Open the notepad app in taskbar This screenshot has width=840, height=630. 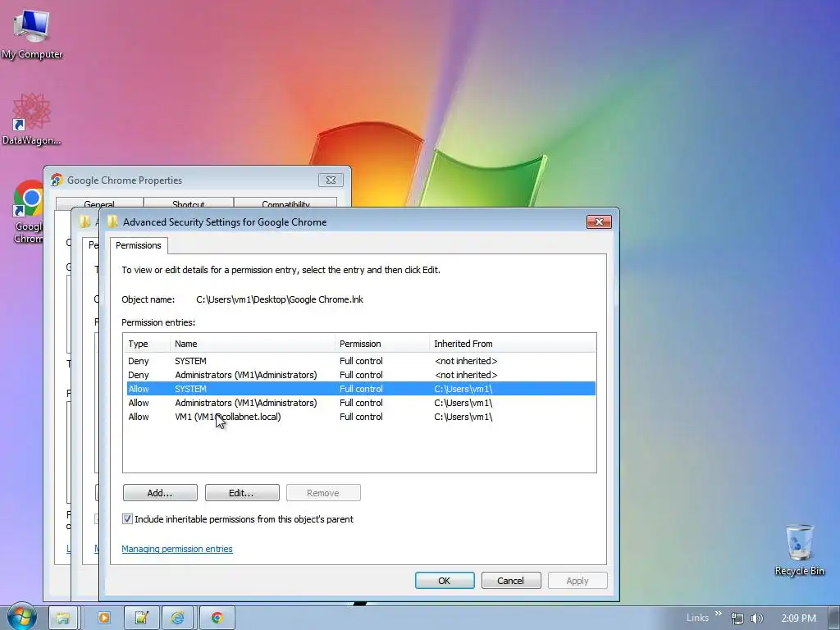tap(141, 618)
